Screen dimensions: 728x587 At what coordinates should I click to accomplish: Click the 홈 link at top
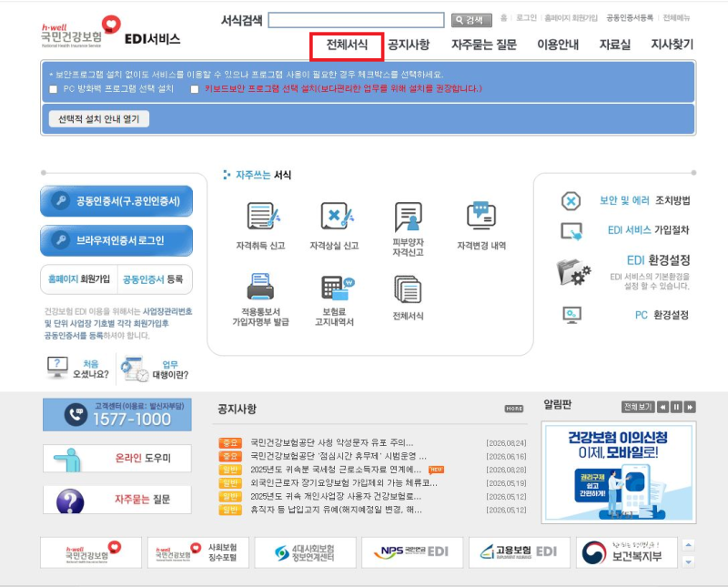(504, 17)
